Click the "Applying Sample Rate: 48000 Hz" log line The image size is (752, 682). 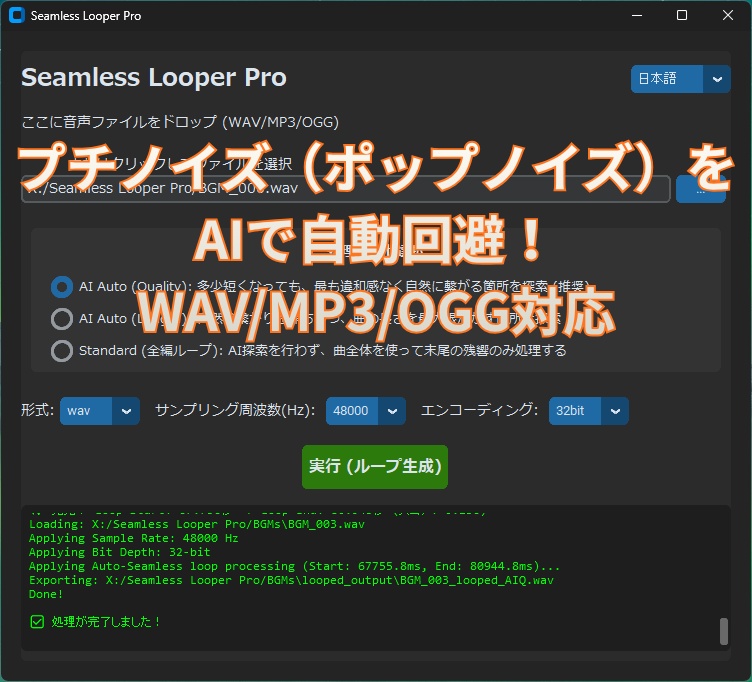pyautogui.click(x=133, y=538)
